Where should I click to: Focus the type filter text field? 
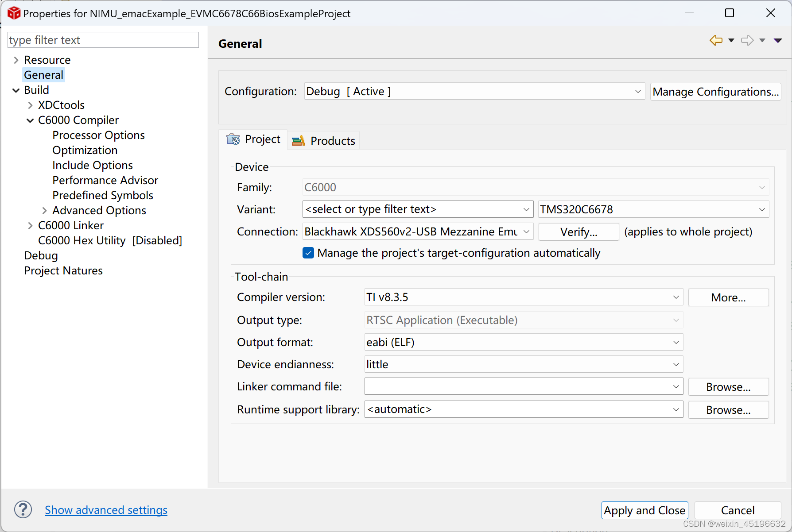[x=103, y=40]
